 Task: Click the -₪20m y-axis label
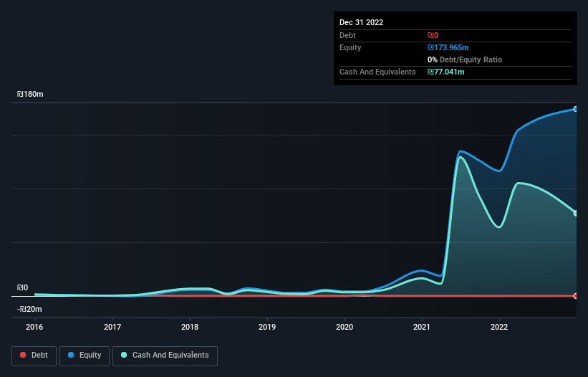point(29,309)
